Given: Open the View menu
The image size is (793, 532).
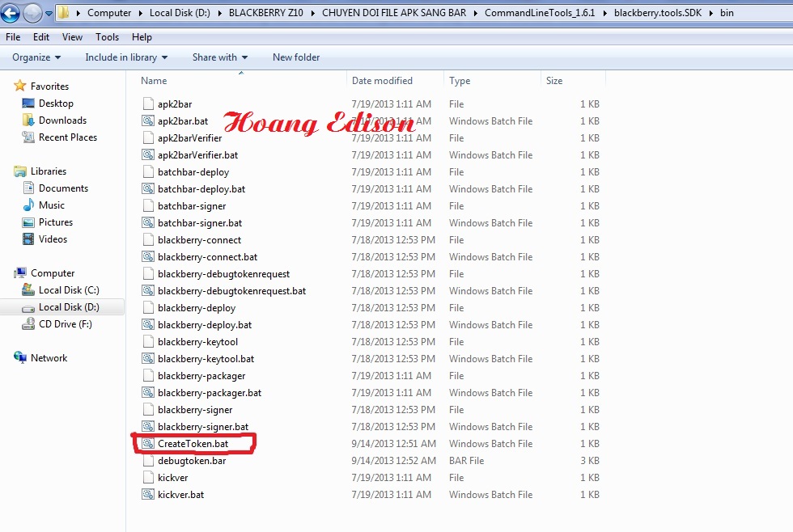Looking at the screenshot, I should (72, 37).
